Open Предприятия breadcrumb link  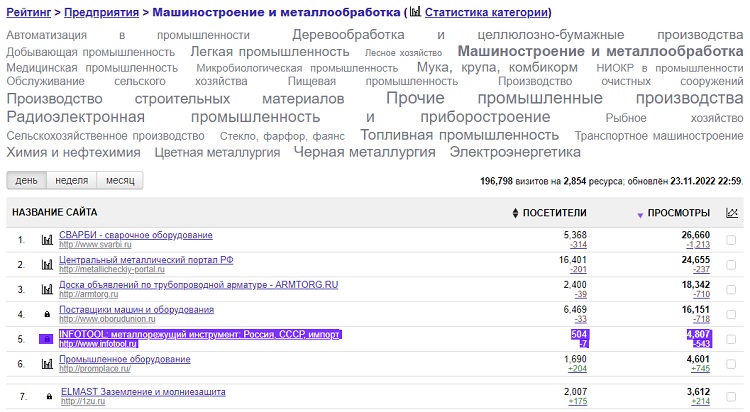[101, 12]
